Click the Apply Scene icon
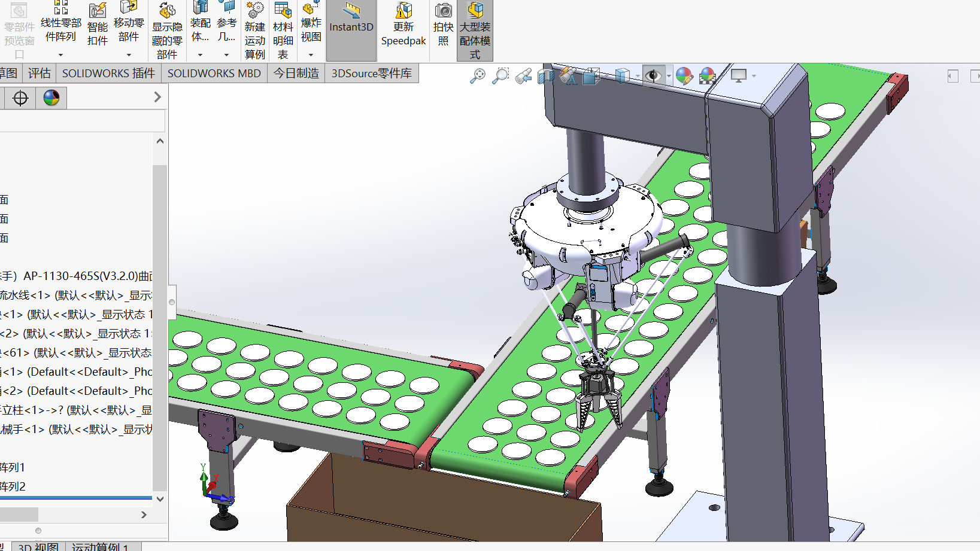Screen dimensions: 980x551 [708, 76]
